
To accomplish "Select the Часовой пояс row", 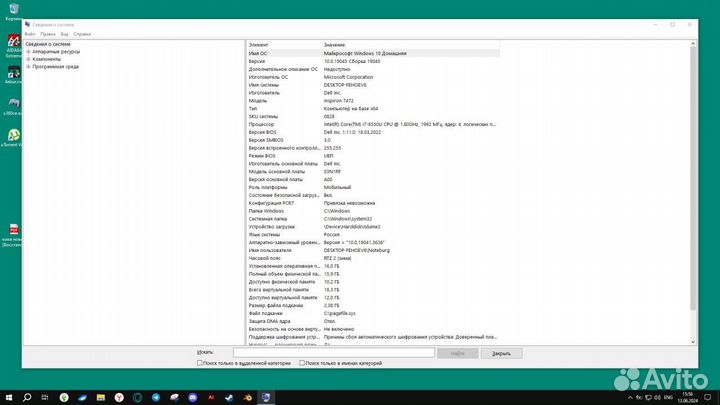I will pyautogui.click(x=373, y=258).
